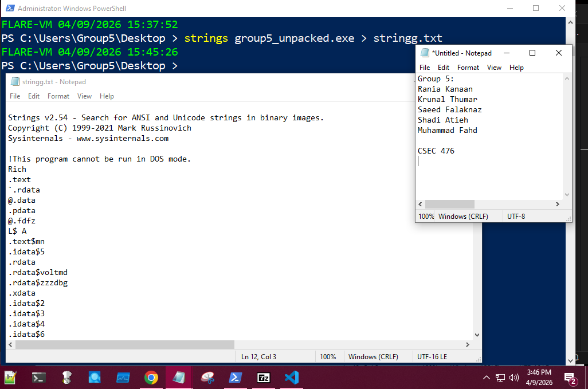This screenshot has width=588, height=389.
Task: Minimize the Untitled Notepad window
Action: pyautogui.click(x=507, y=53)
